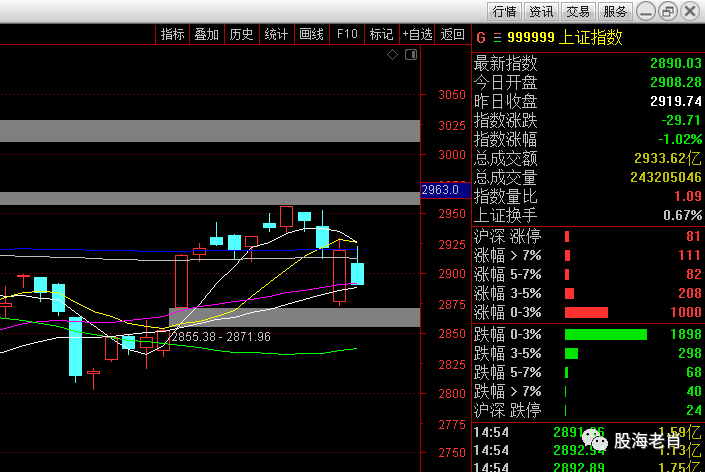This screenshot has height=472, width=705.
Task: Open F10 company info
Action: click(x=347, y=34)
